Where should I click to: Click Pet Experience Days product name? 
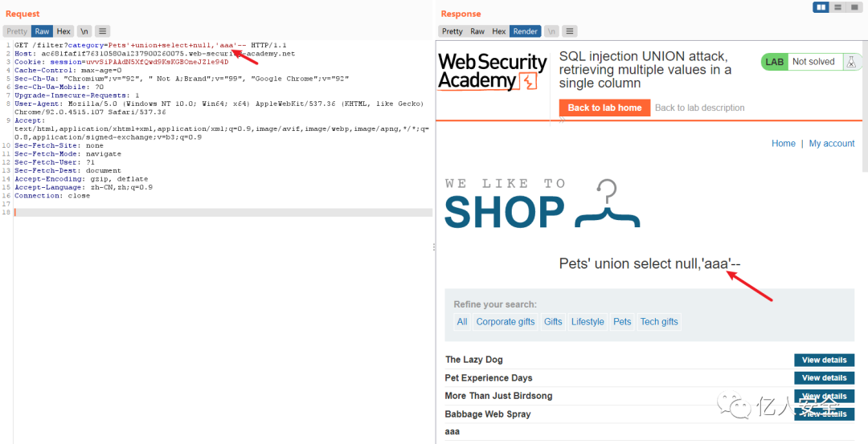(489, 378)
